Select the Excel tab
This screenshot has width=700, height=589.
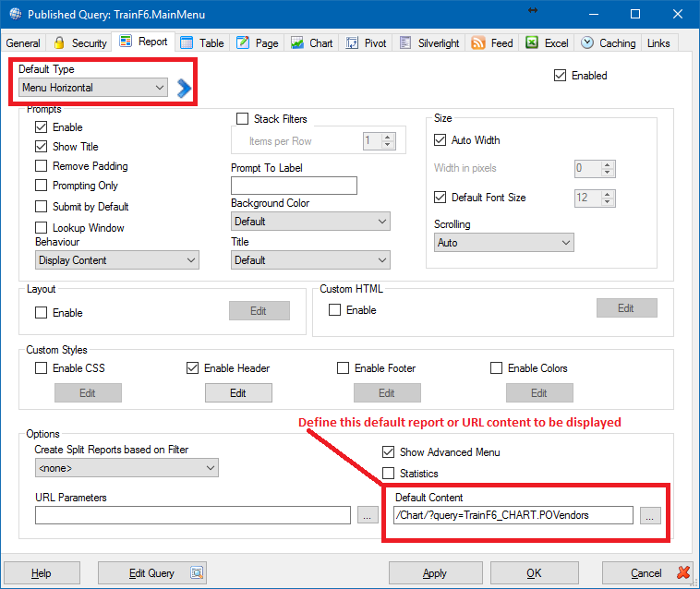pos(547,42)
